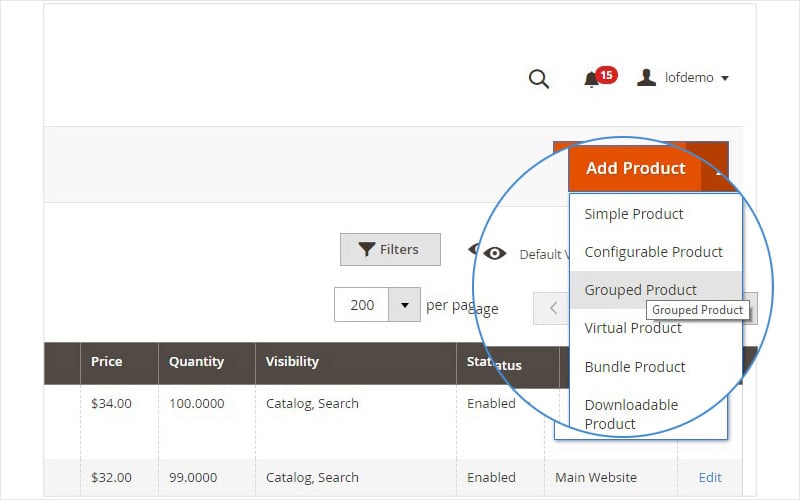Expand the Add Product dropdown arrow
The height and width of the screenshot is (500, 800).
click(716, 168)
